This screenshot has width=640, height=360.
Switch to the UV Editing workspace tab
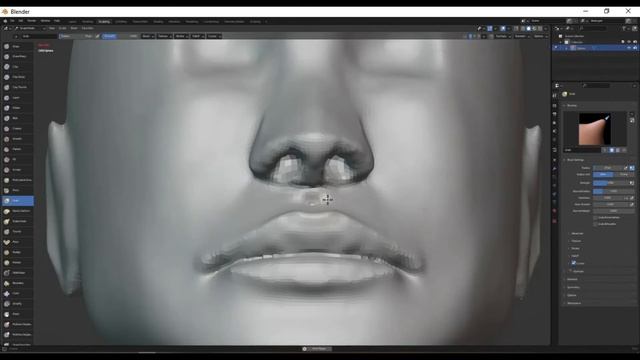tap(121, 22)
